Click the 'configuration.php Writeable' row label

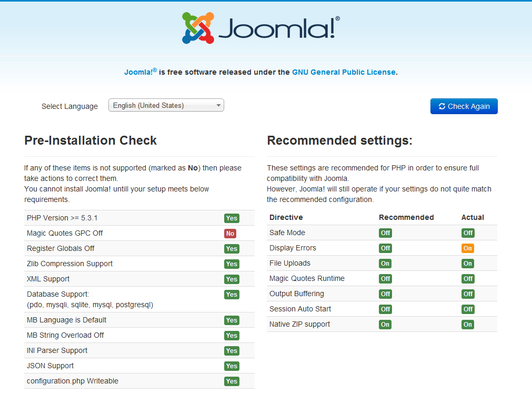73,381
